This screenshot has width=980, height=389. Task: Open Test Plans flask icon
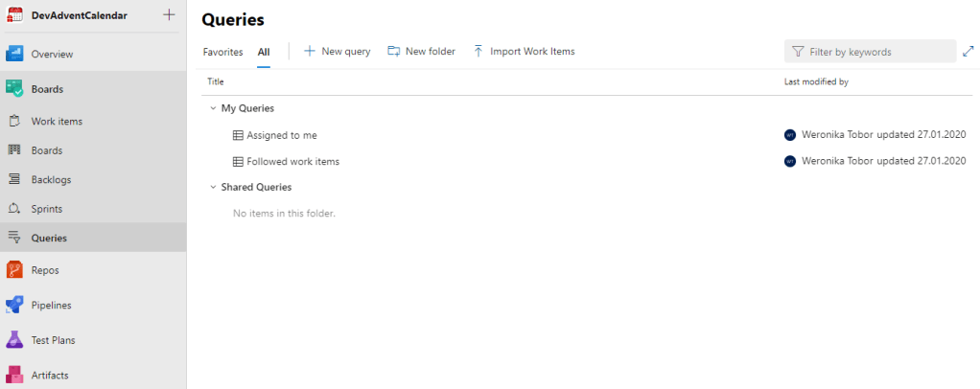tap(14, 340)
